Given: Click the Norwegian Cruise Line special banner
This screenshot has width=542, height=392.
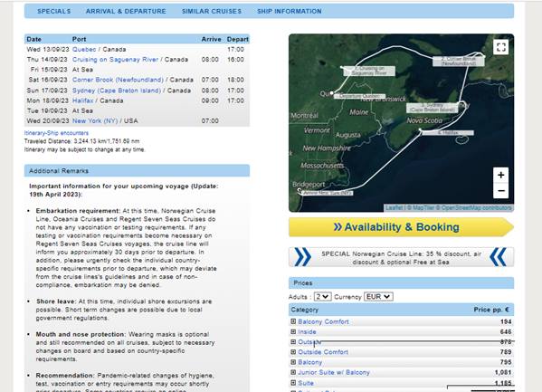Looking at the screenshot, I should (x=401, y=258).
